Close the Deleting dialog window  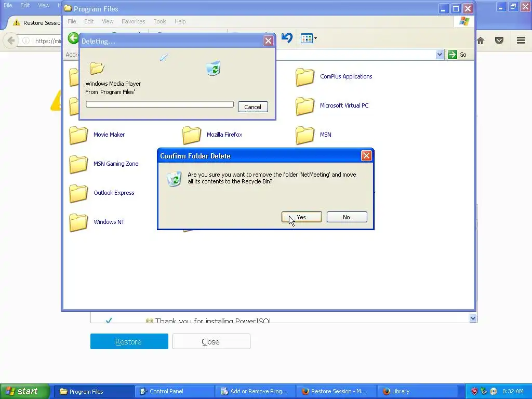click(x=268, y=41)
